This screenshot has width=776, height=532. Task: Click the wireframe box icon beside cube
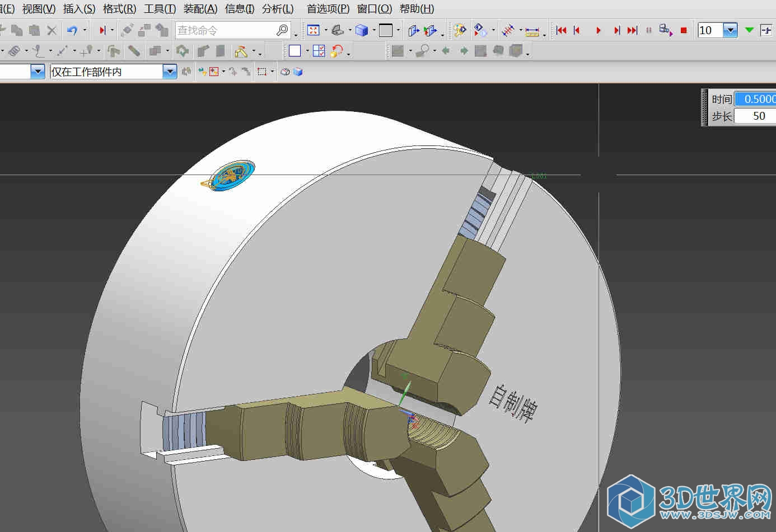285,72
